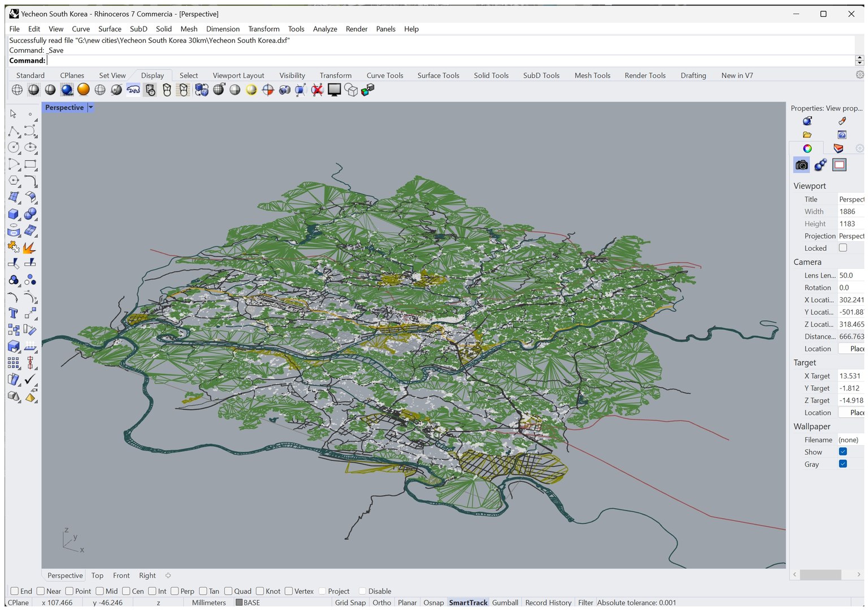Uncheck the Wallpaper Show checkbox
This screenshot has width=868, height=610.
pyautogui.click(x=843, y=452)
